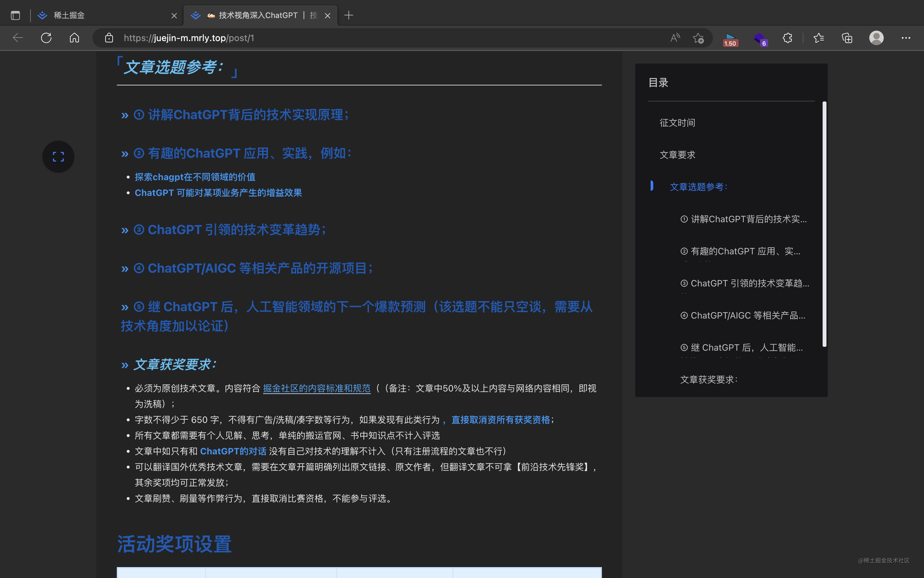Open ⑤ 继 ChatGPT 后 in contents
The height and width of the screenshot is (578, 924).
741,347
